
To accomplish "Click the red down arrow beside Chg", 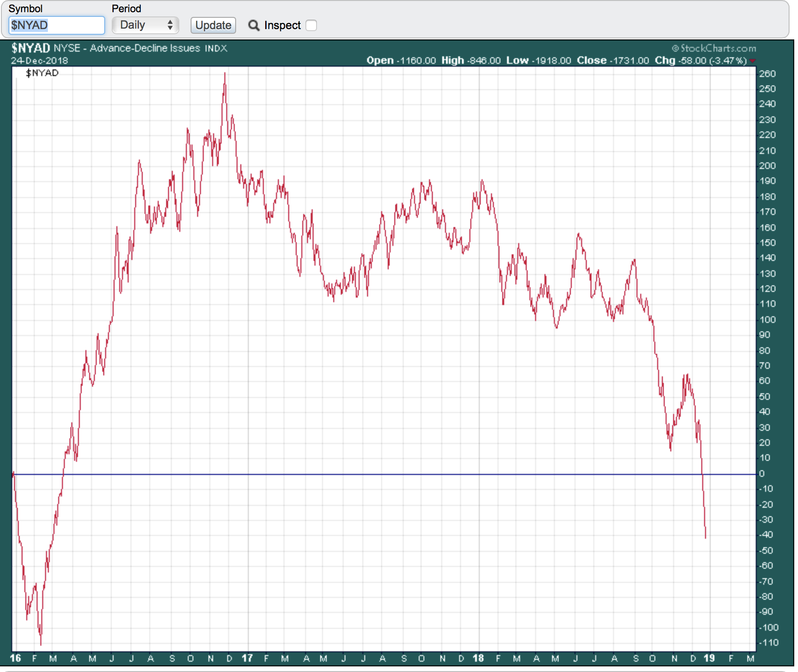I will [x=752, y=61].
